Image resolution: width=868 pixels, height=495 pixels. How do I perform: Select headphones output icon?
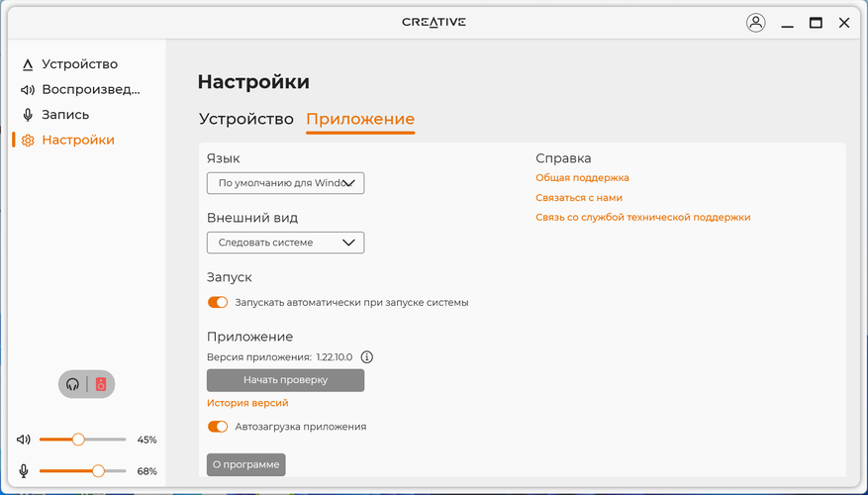point(72,384)
